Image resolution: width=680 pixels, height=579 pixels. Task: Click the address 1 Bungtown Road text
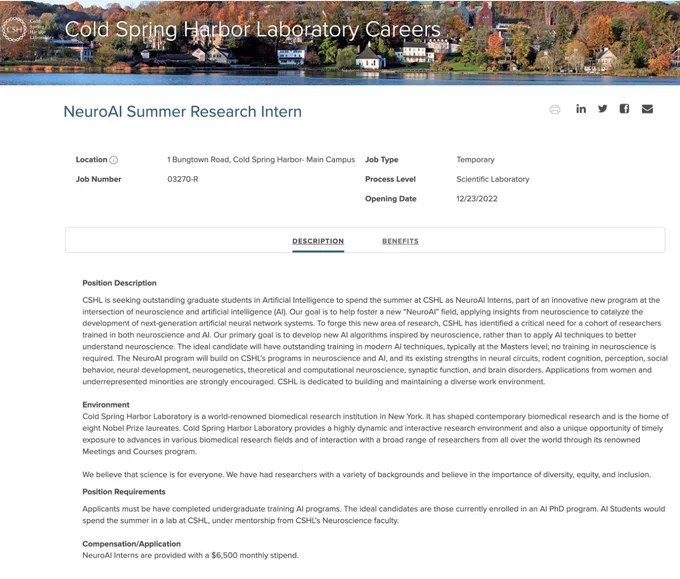(x=261, y=160)
